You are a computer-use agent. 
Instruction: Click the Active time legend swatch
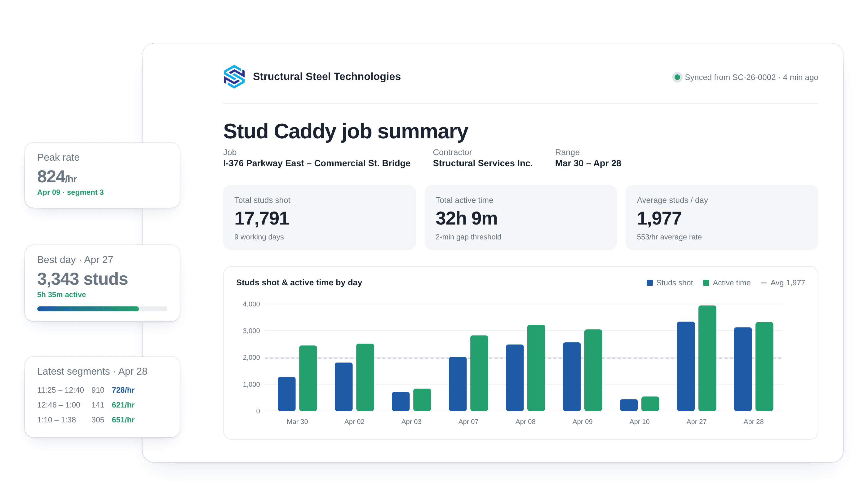pos(706,283)
